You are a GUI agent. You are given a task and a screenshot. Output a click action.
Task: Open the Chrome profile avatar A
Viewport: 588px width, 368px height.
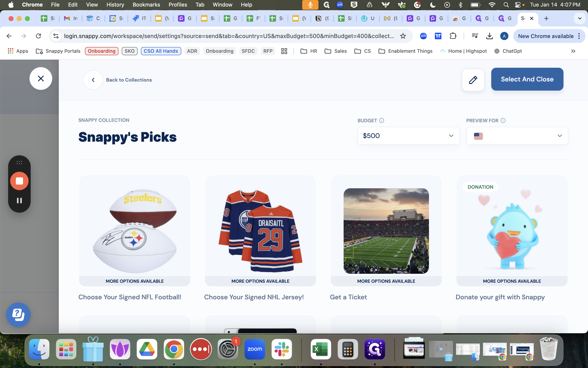click(x=504, y=36)
